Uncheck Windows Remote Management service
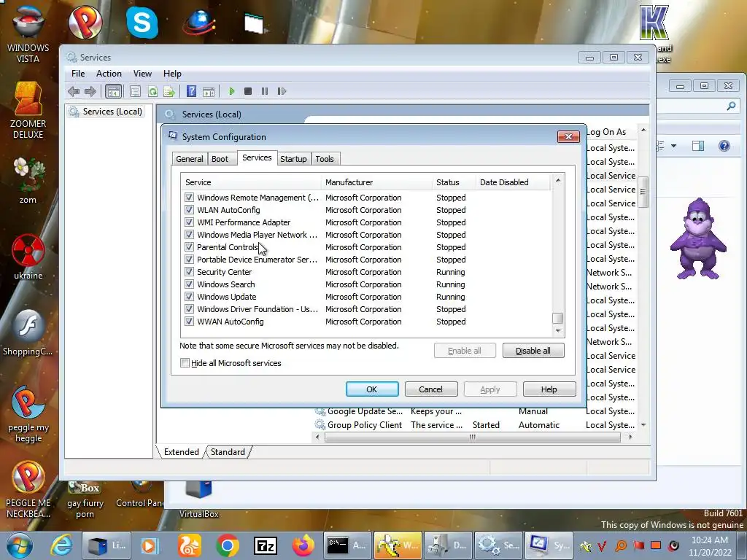The width and height of the screenshot is (747, 560). click(189, 197)
